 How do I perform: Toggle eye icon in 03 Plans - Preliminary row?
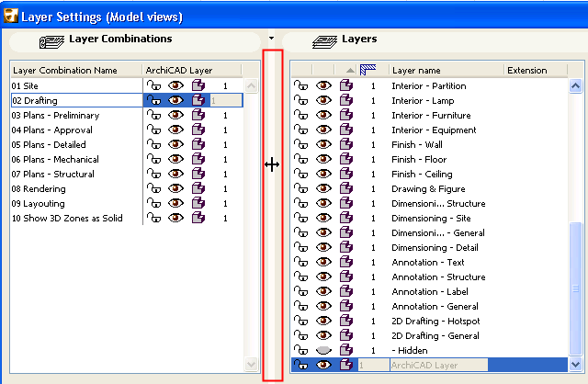click(x=175, y=115)
